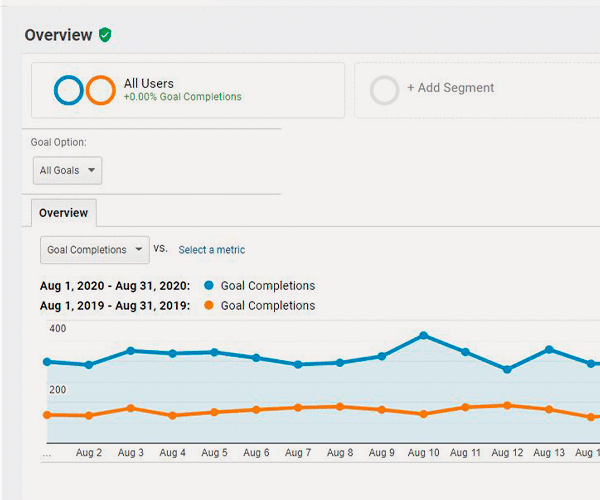The height and width of the screenshot is (500, 600).
Task: Click the Select a metric link
Action: click(212, 250)
